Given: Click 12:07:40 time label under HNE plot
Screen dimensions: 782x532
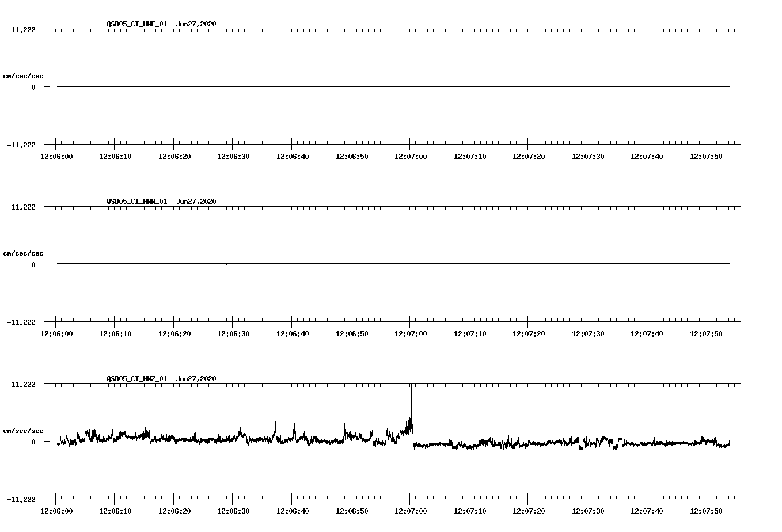Looking at the screenshot, I should click(x=647, y=157).
